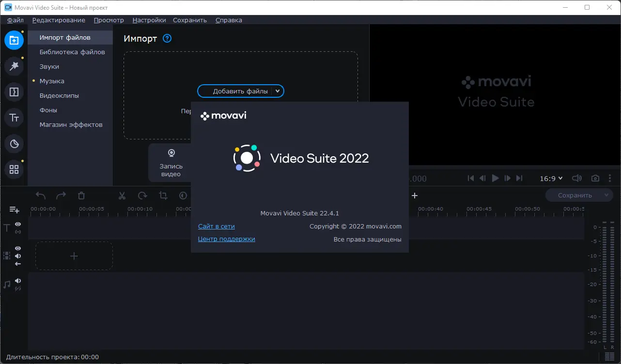Take a snapshot with the camera icon
The image size is (621, 364).
595,178
